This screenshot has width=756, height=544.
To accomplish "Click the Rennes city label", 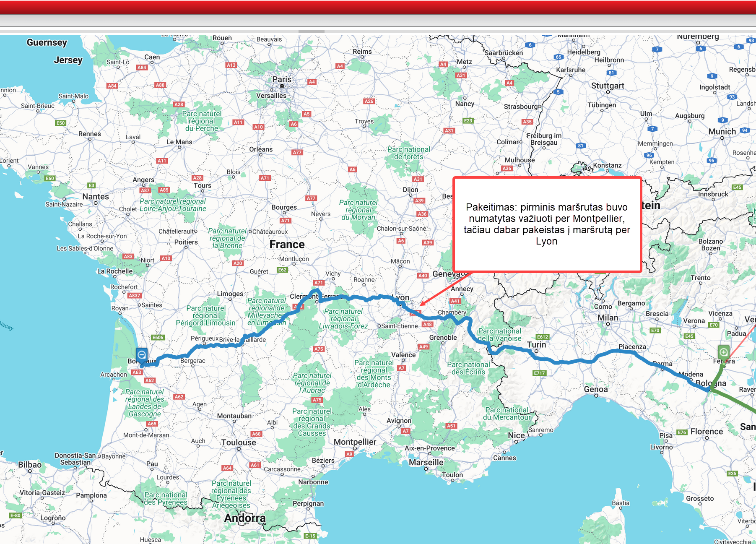I will tap(89, 134).
